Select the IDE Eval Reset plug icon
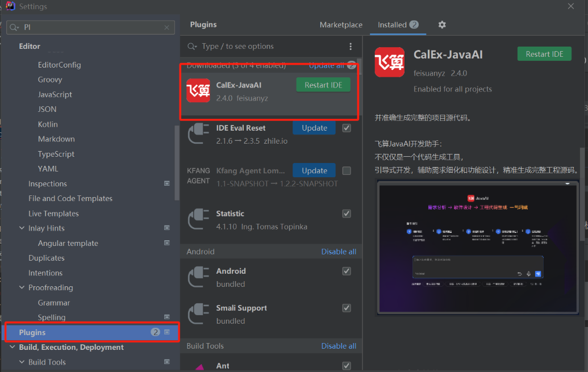 coord(198,133)
